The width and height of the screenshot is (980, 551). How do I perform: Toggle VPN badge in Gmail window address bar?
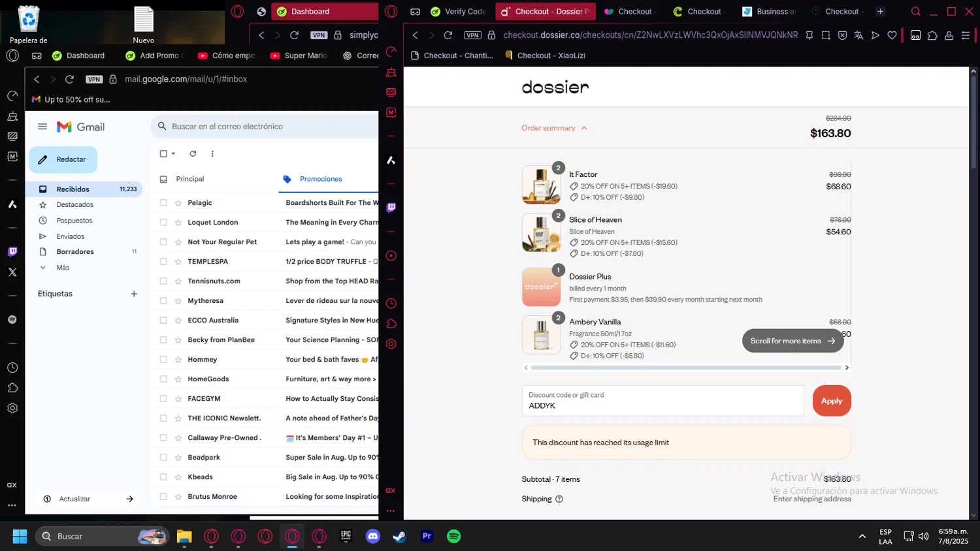click(x=94, y=79)
